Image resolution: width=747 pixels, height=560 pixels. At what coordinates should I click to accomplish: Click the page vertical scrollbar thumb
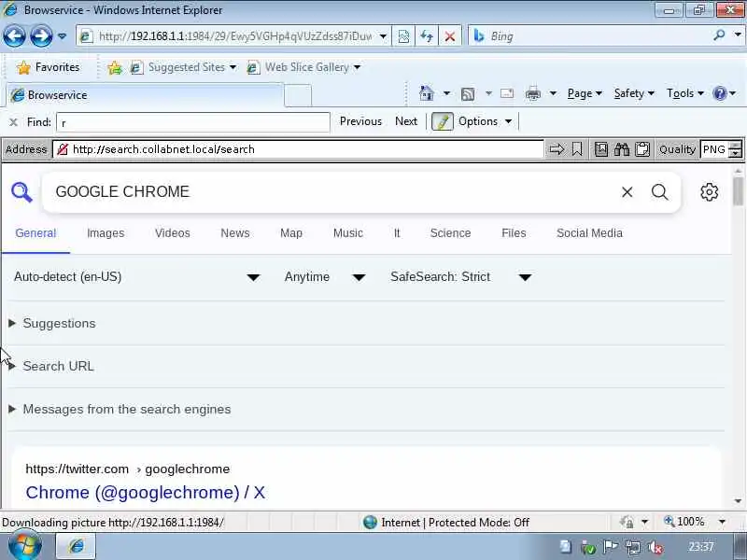tap(738, 191)
